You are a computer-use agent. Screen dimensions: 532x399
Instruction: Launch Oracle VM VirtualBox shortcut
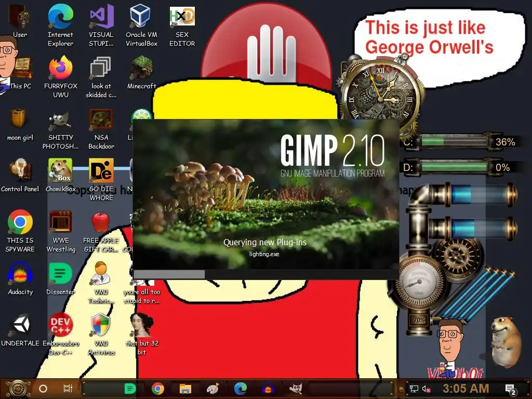pos(141,25)
